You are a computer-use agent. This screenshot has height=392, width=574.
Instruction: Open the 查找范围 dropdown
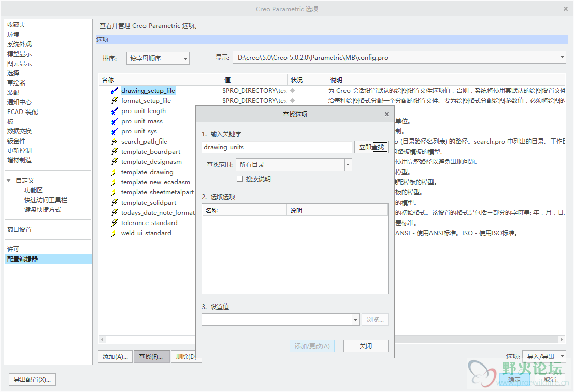tap(348, 165)
